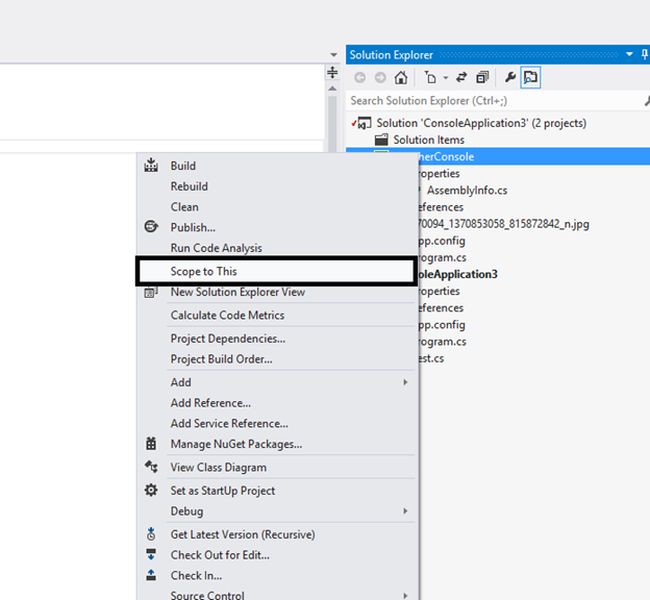This screenshot has height=600, width=650.
Task: Open the Solution Explorer window options dropdown
Action: (x=629, y=54)
